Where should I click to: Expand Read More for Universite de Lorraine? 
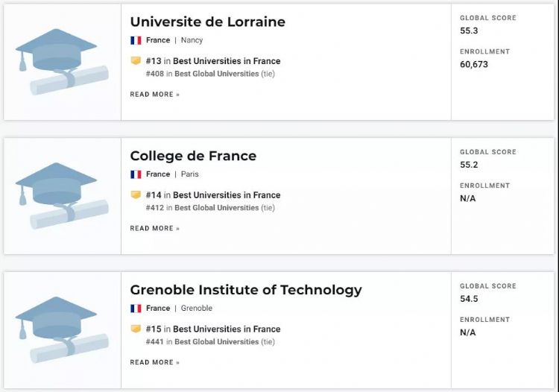[x=154, y=95]
